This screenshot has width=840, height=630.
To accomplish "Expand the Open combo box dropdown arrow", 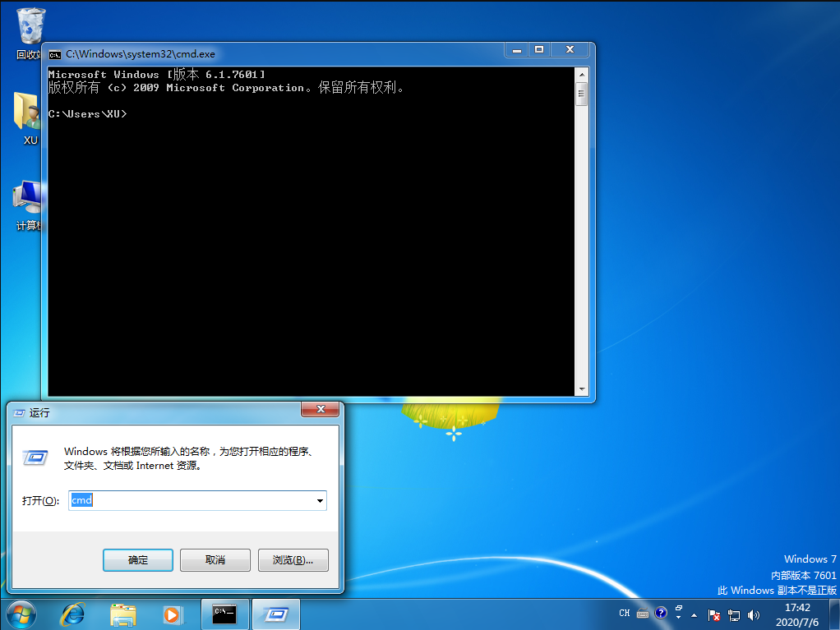I will [x=320, y=500].
